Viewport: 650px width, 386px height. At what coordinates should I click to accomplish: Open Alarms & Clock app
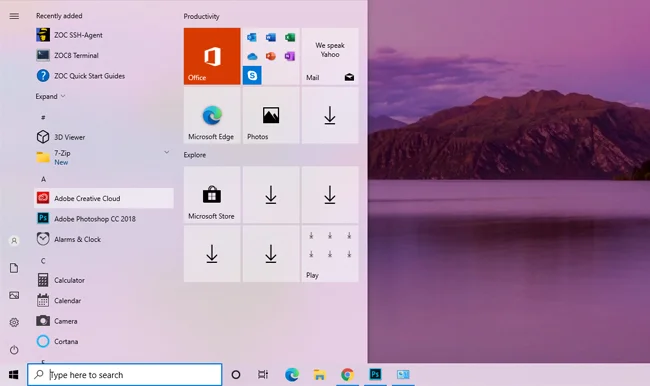point(104,239)
